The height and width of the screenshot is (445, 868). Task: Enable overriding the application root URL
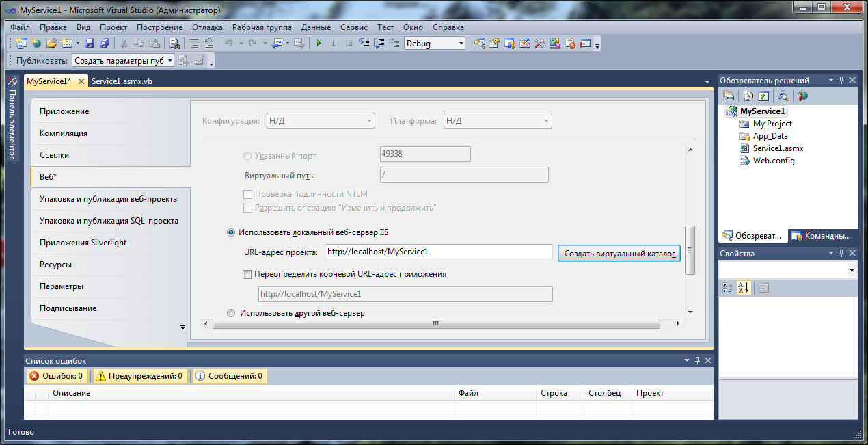(247, 274)
